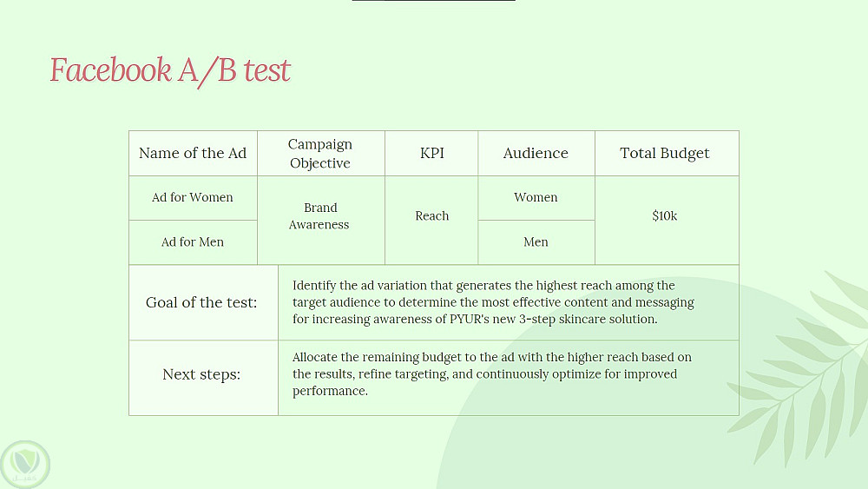868x489 pixels.
Task: Click the next steps paragraph starting "Allocate"
Action: (491, 374)
